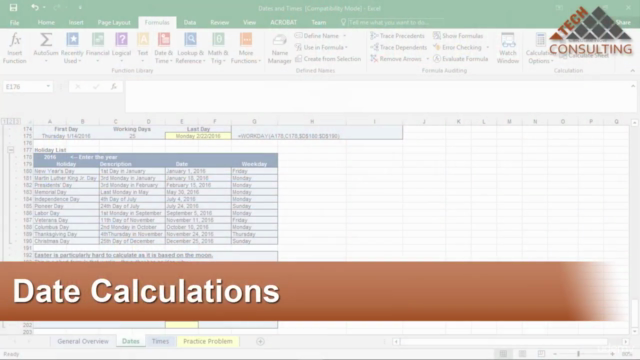The image size is (640, 360).
Task: Open the Name Manager
Action: [x=280, y=48]
